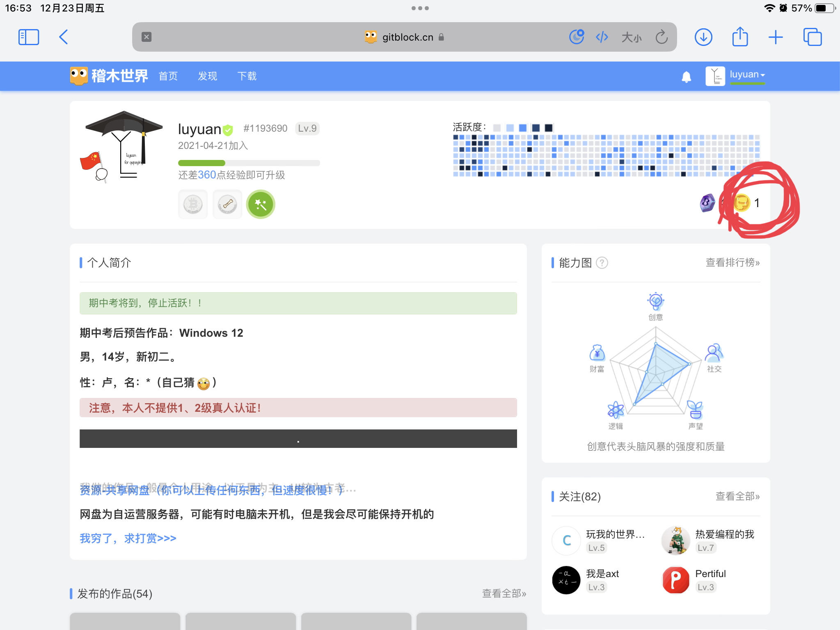Screen dimensions: 840x630
Task: Click the green magic wand badge
Action: click(261, 204)
